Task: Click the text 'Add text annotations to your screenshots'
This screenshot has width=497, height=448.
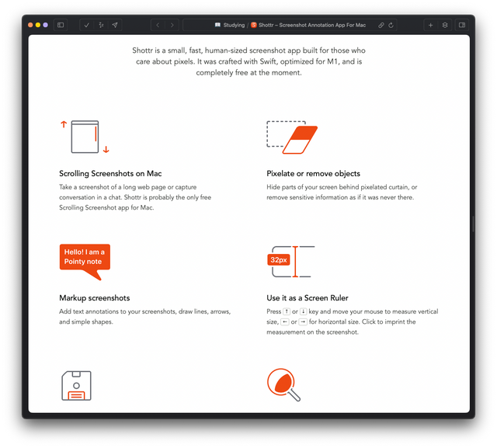Action: click(x=117, y=311)
